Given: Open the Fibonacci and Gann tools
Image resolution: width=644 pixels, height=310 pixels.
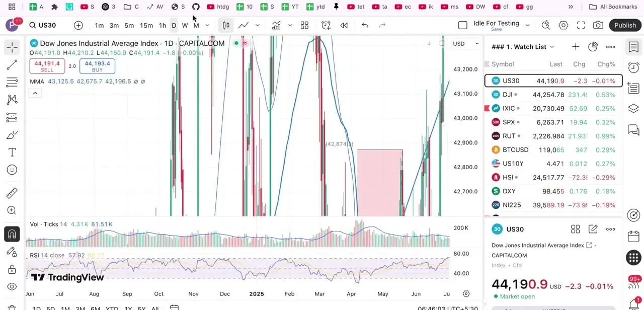Looking at the screenshot, I should coord(12,82).
